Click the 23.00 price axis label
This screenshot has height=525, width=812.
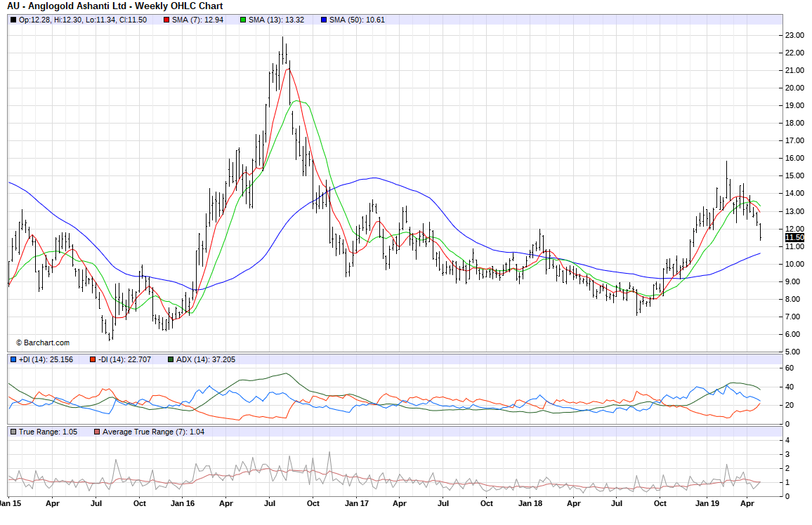(795, 35)
